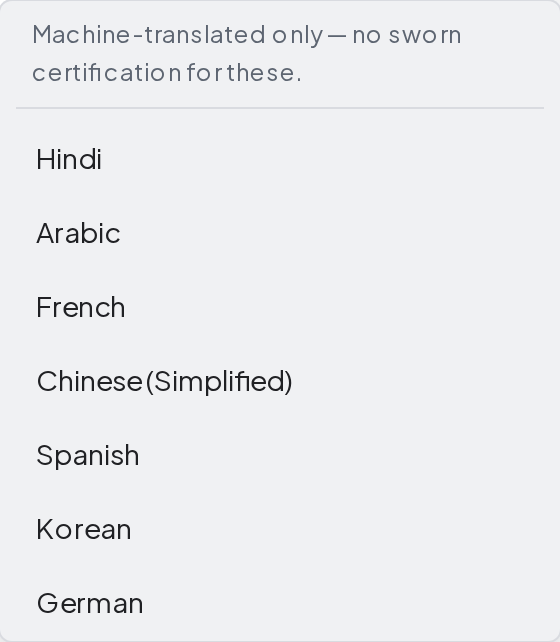Switch target language to Korean
The height and width of the screenshot is (642, 560).
tap(280, 529)
